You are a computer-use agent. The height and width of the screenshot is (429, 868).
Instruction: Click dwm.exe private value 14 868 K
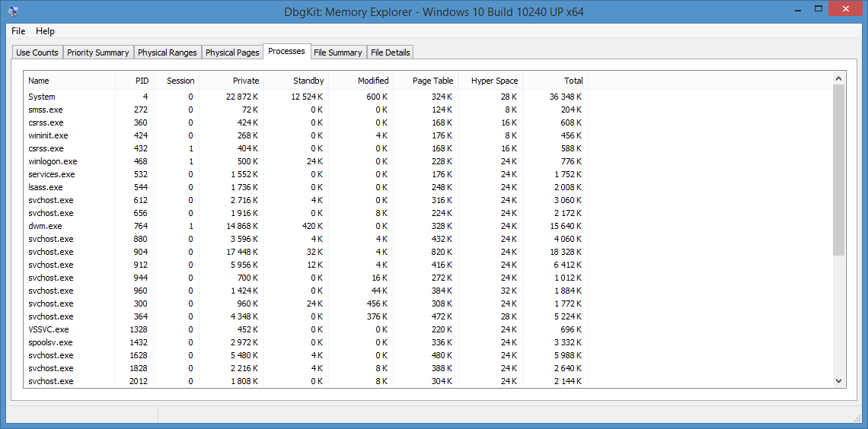(x=242, y=226)
